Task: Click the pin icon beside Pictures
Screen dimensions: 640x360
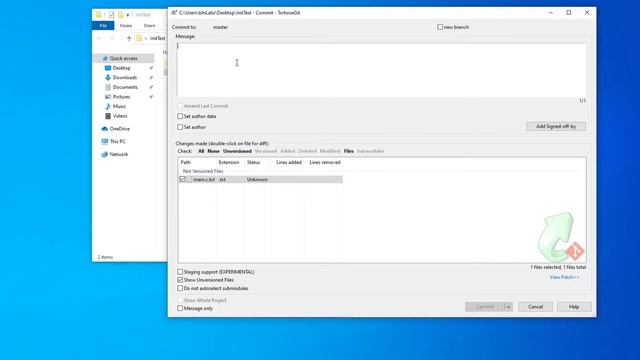Action: click(151, 97)
